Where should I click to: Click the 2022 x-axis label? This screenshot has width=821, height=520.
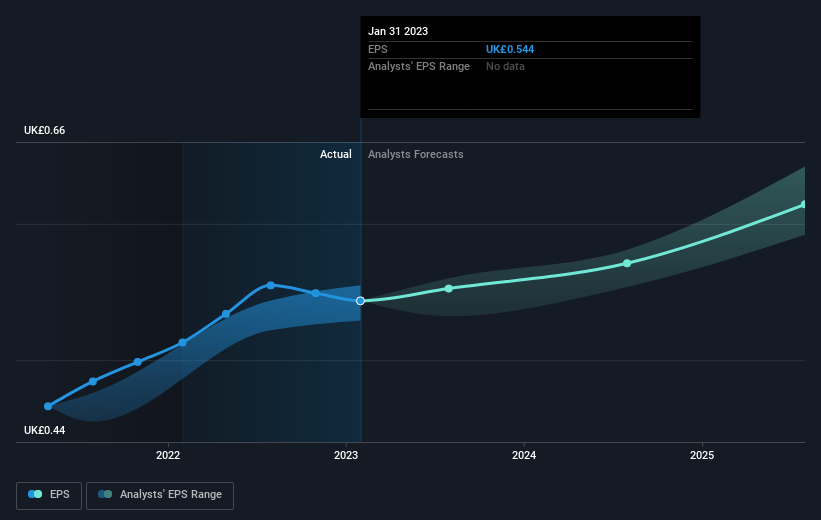tap(168, 455)
